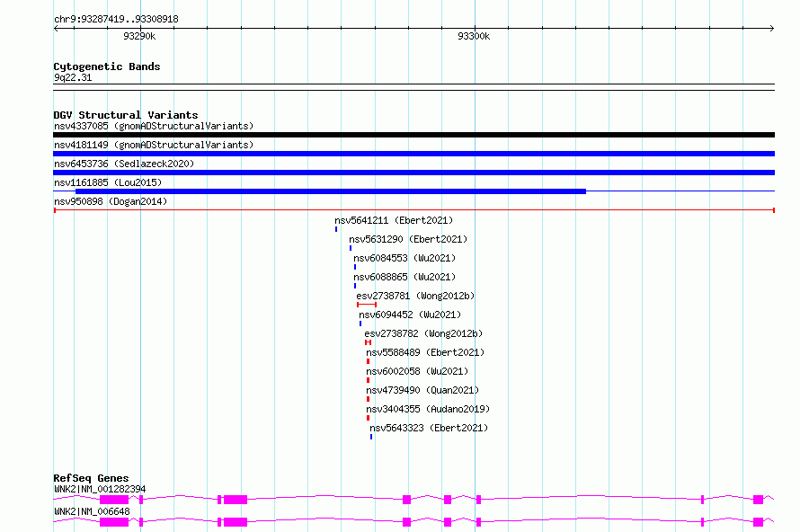The height and width of the screenshot is (532, 800).
Task: Click the nsv6453736 Sedlazeck2020 label
Action: pyautogui.click(x=124, y=164)
